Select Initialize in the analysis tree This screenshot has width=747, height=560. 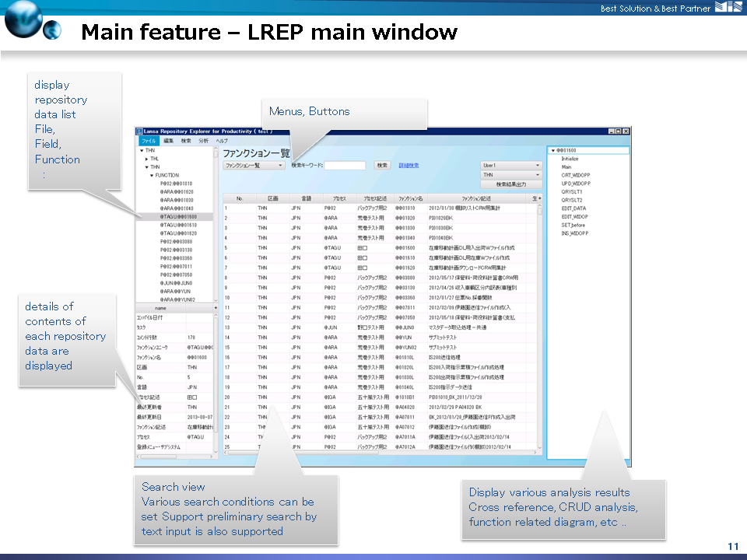click(570, 159)
